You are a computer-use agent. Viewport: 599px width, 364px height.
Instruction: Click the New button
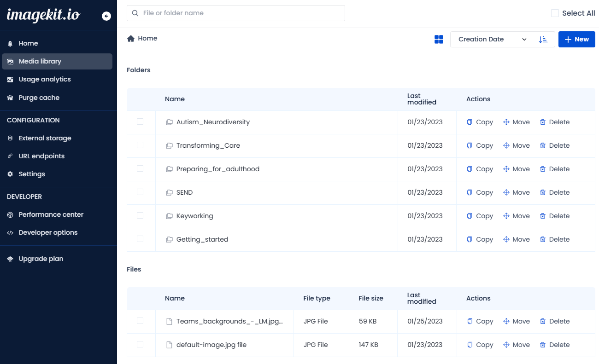pos(576,40)
